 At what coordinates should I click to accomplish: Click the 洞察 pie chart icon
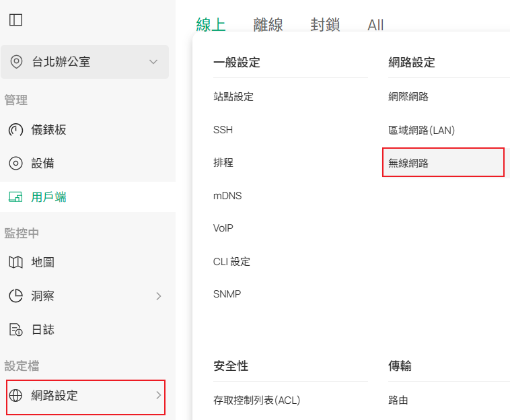click(x=15, y=296)
